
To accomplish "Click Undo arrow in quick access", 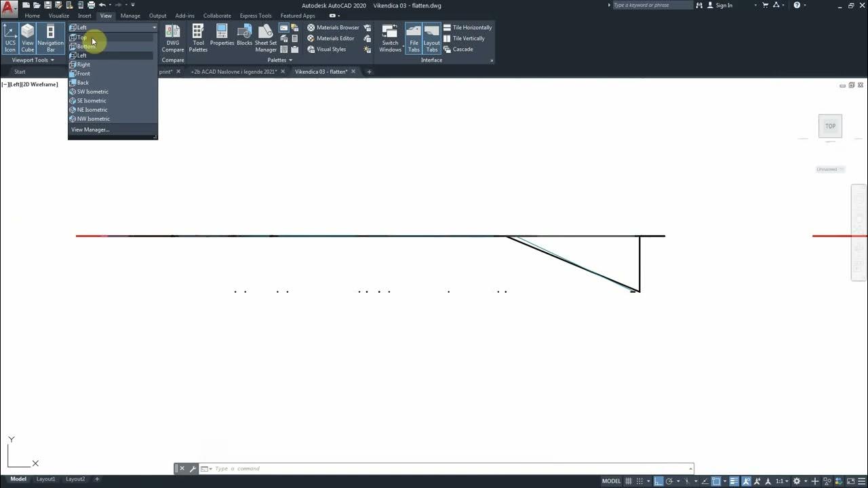I will 102,5.
